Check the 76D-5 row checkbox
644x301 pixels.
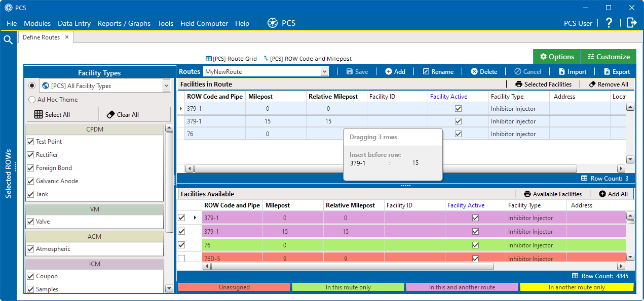coord(181,259)
